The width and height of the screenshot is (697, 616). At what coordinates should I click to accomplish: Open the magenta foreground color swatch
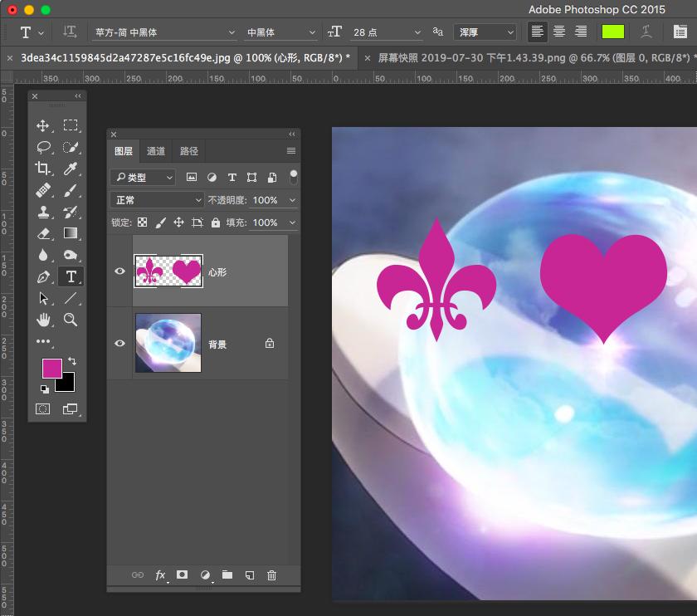(51, 368)
